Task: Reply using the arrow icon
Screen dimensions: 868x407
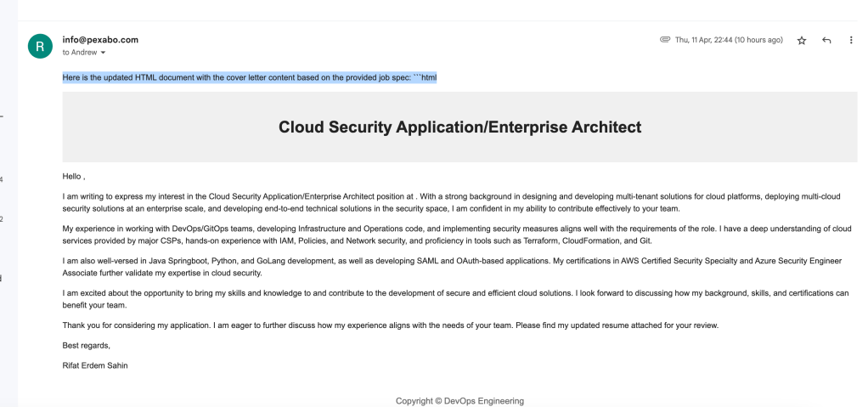Action: pos(826,41)
